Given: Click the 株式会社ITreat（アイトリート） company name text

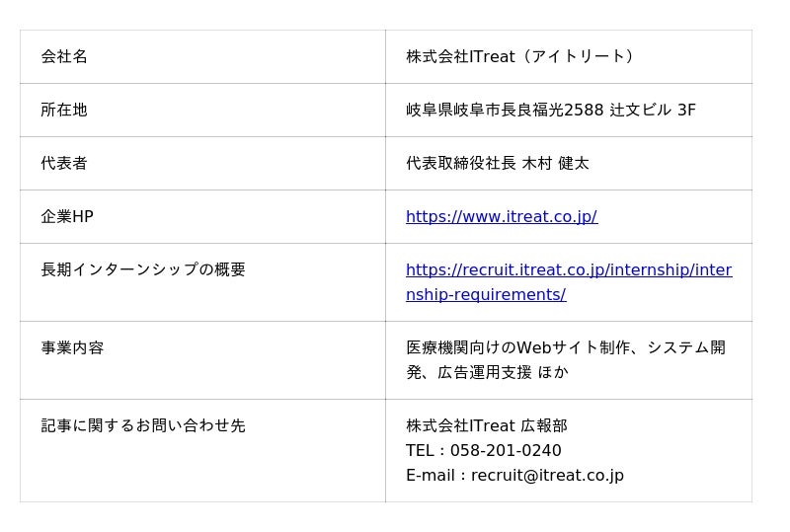Looking at the screenshot, I should pyautogui.click(x=521, y=56).
